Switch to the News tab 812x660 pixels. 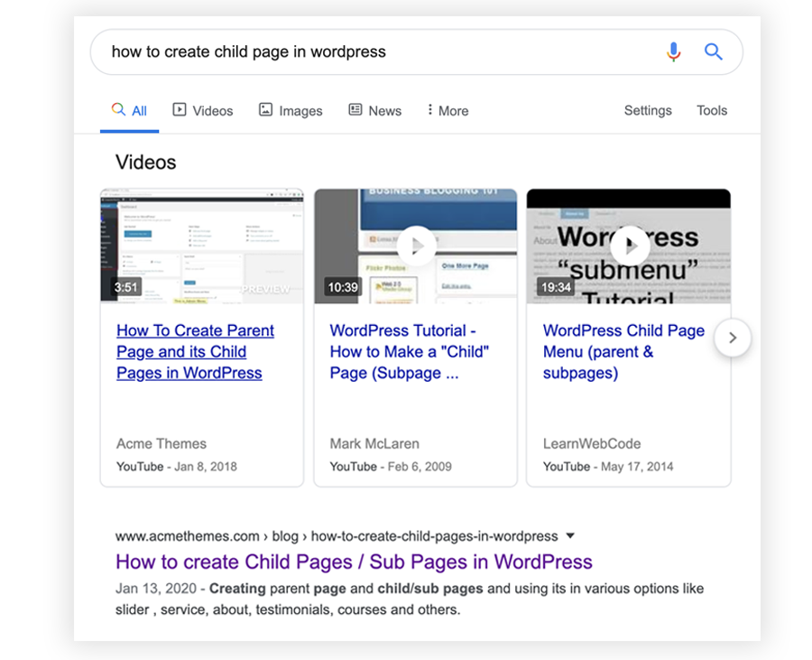(x=375, y=110)
